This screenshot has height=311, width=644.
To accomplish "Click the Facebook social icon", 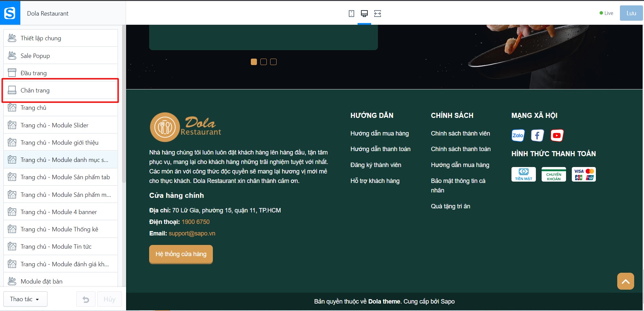I will (x=537, y=136).
